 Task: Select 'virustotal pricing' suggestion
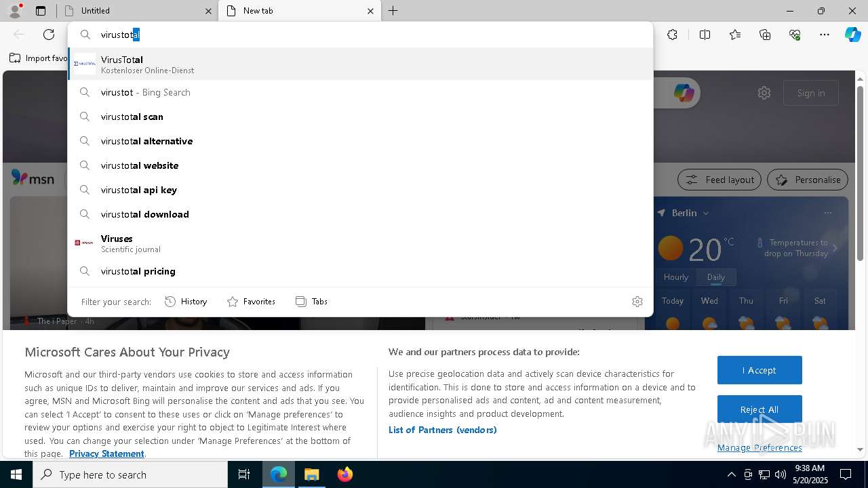[x=360, y=271]
